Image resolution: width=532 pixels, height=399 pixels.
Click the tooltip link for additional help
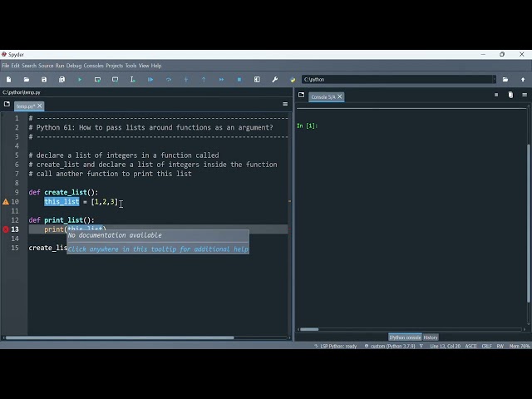click(x=158, y=249)
